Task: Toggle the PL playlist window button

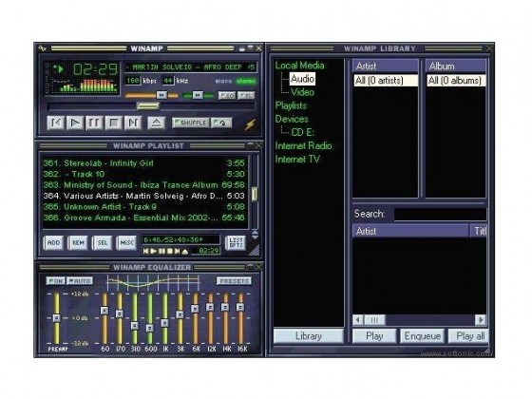Action: pyautogui.click(x=246, y=95)
